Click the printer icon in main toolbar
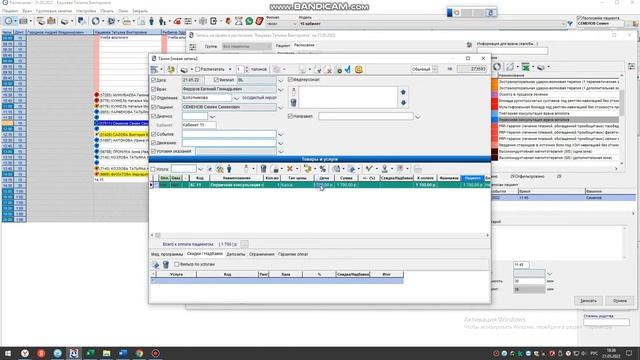 click(64, 21)
